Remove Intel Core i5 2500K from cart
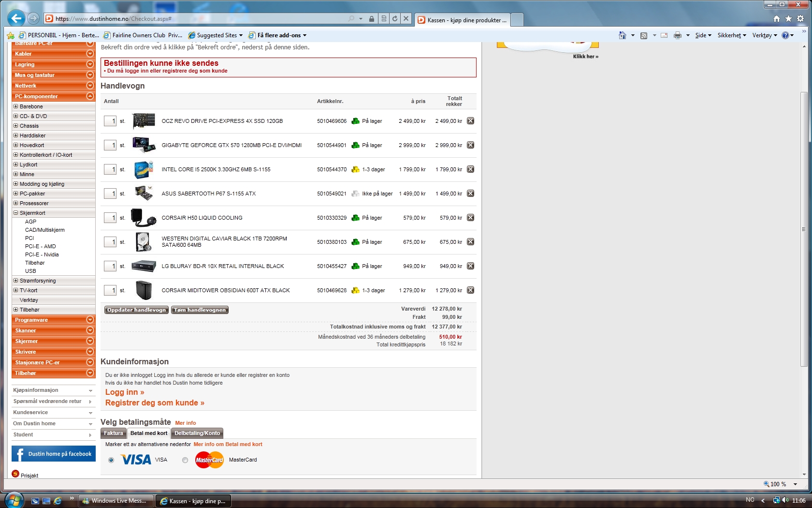 coord(470,169)
